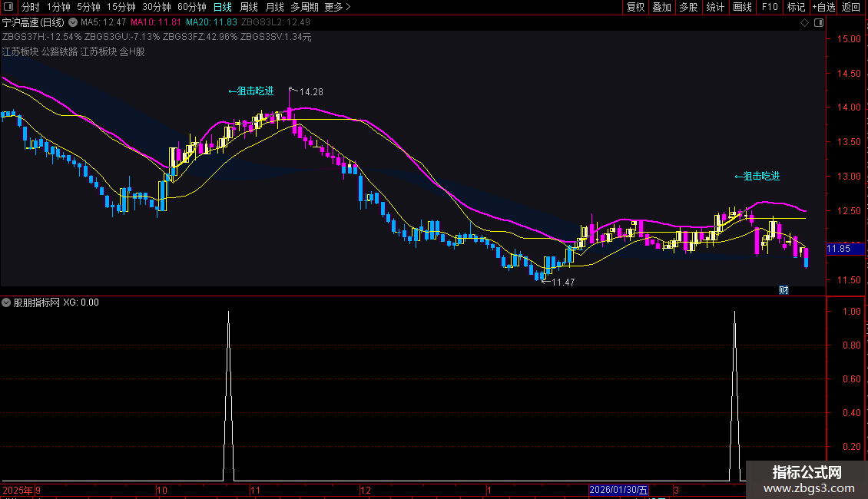Open the F10 company info
This screenshot has width=868, height=499.
pos(769,7)
